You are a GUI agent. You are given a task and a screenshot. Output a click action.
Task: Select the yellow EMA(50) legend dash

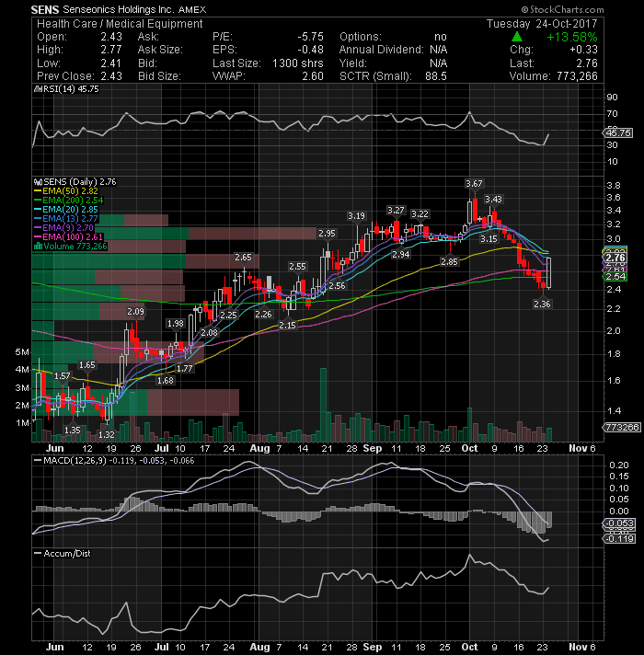pos(38,191)
